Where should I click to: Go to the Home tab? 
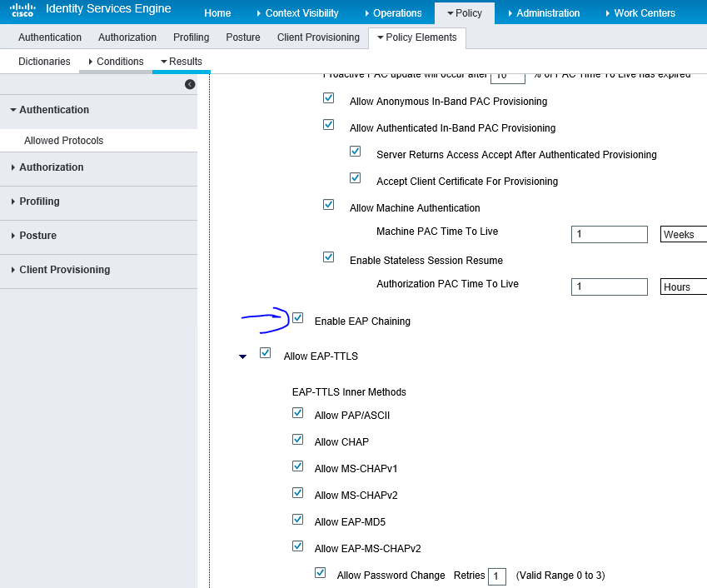[217, 13]
